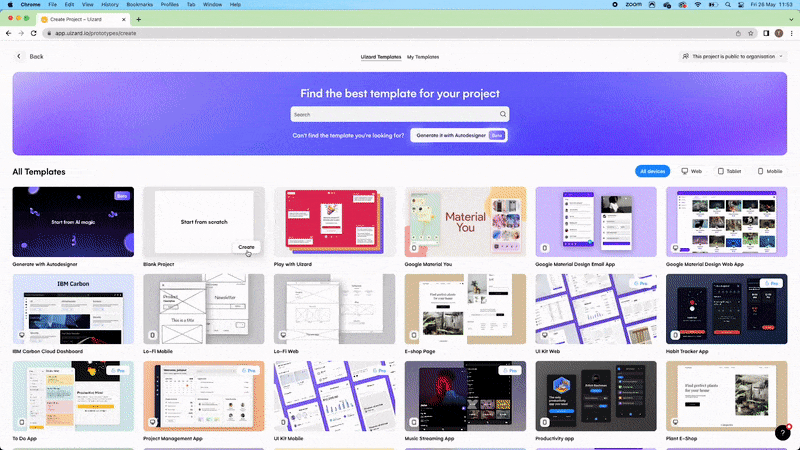
Task: Switch to My Templates tab
Action: (x=422, y=57)
